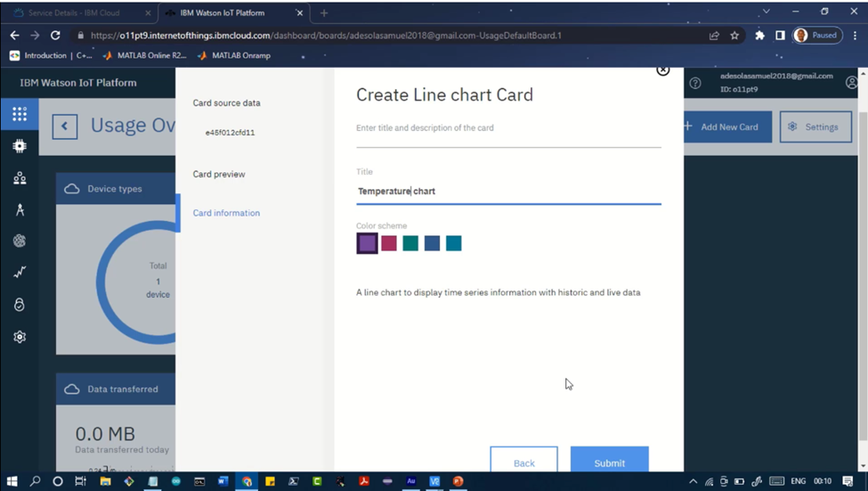Open a new browser tab
This screenshot has height=491, width=868.
pos(324,12)
